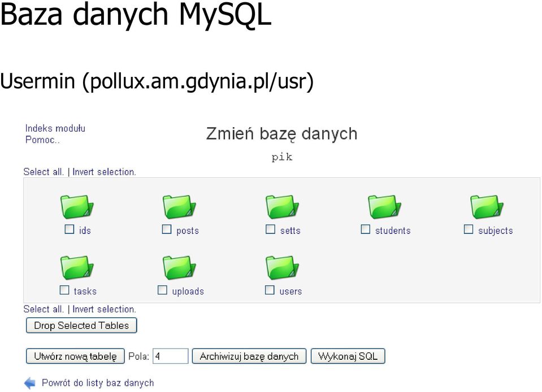
Task: Tick the users table checkbox
Action: pyautogui.click(x=270, y=290)
